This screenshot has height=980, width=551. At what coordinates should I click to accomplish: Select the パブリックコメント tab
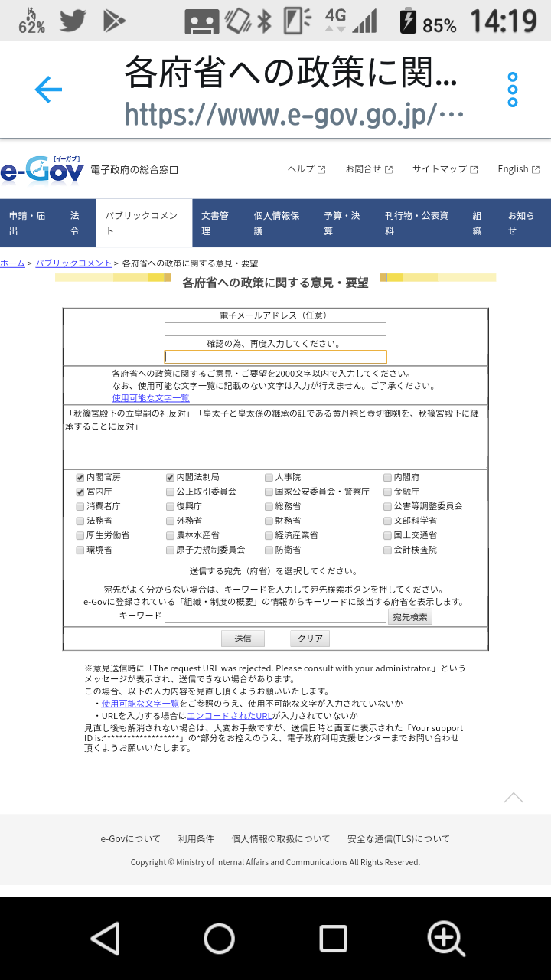[x=144, y=223]
